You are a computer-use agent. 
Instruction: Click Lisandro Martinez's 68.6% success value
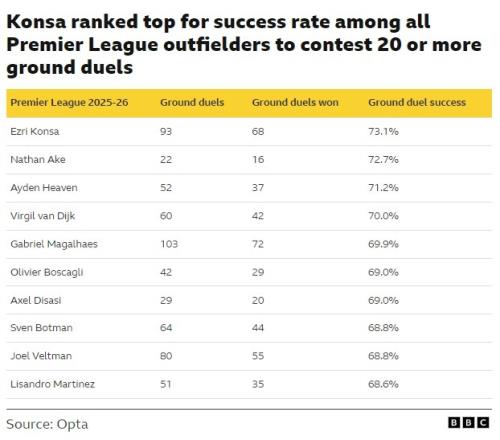(383, 384)
